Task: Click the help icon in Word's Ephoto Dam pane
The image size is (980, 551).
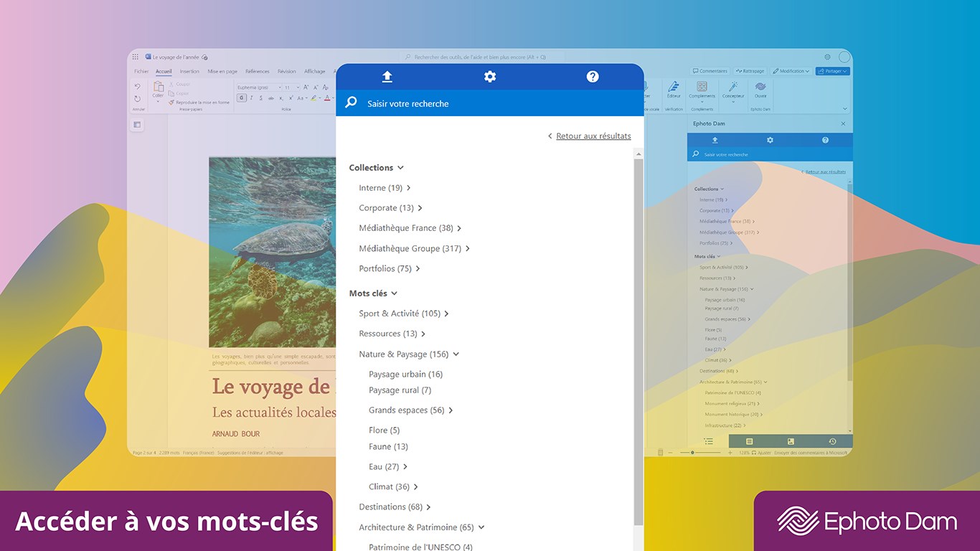Action: tap(825, 140)
